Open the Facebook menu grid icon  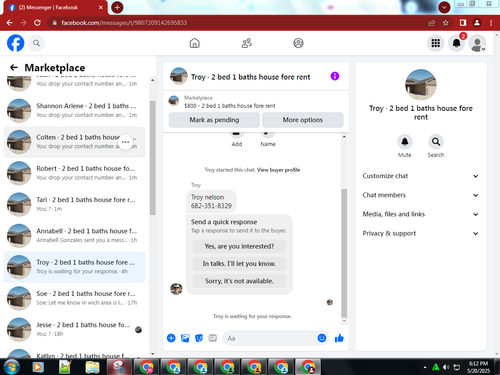coord(435,43)
